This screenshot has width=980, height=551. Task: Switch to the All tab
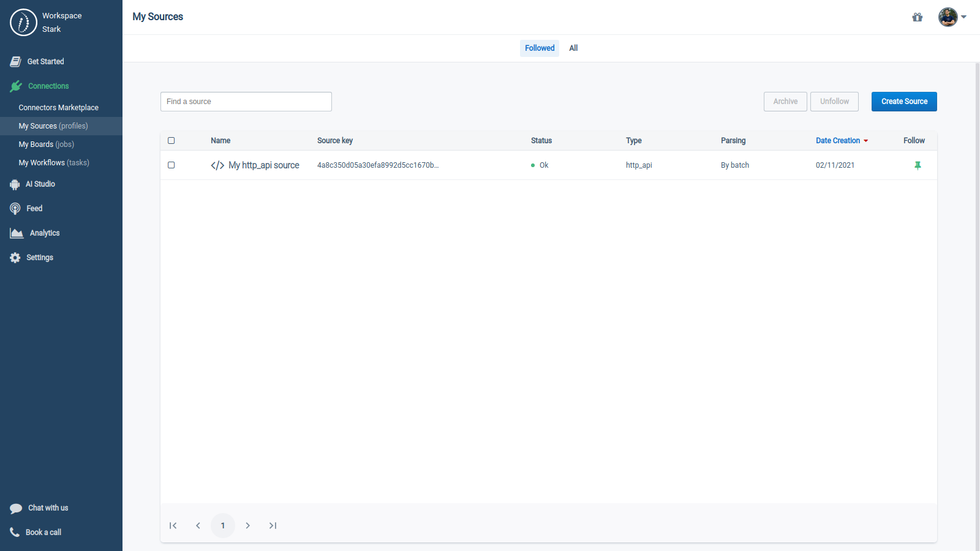click(x=573, y=48)
